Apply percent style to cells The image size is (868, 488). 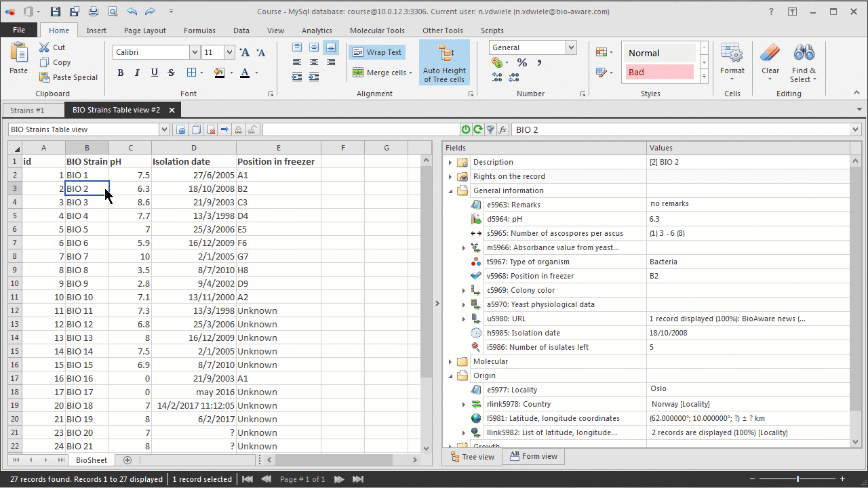pyautogui.click(x=522, y=62)
